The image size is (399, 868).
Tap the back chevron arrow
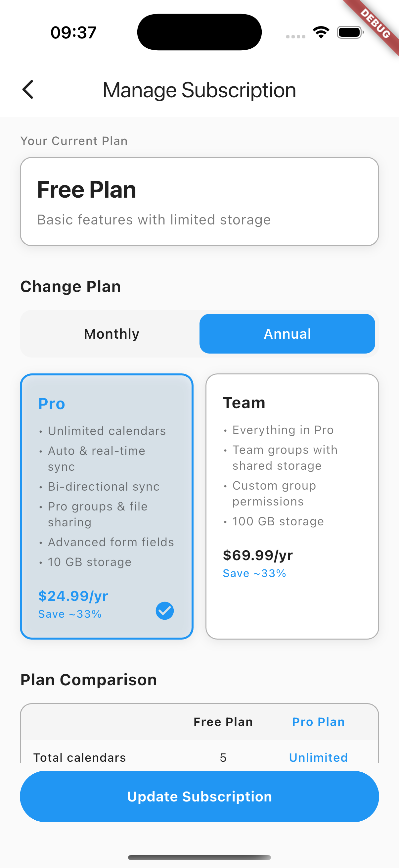pyautogui.click(x=27, y=90)
